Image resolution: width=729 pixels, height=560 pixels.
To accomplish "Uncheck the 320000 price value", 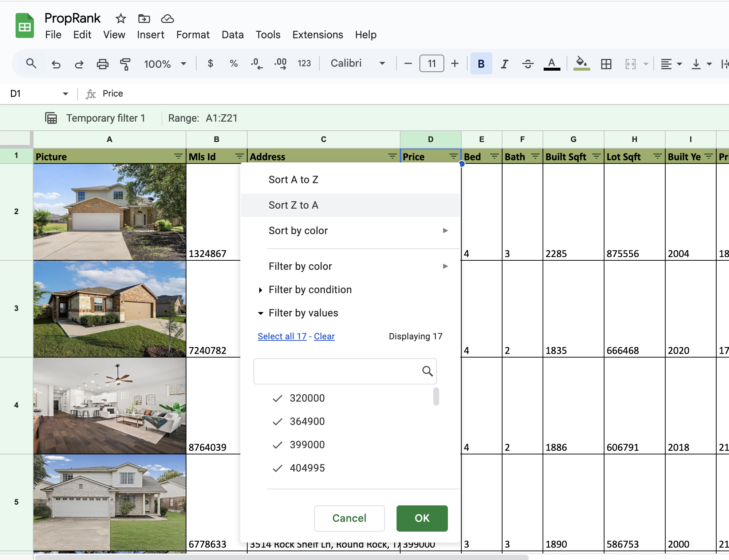I will [277, 398].
